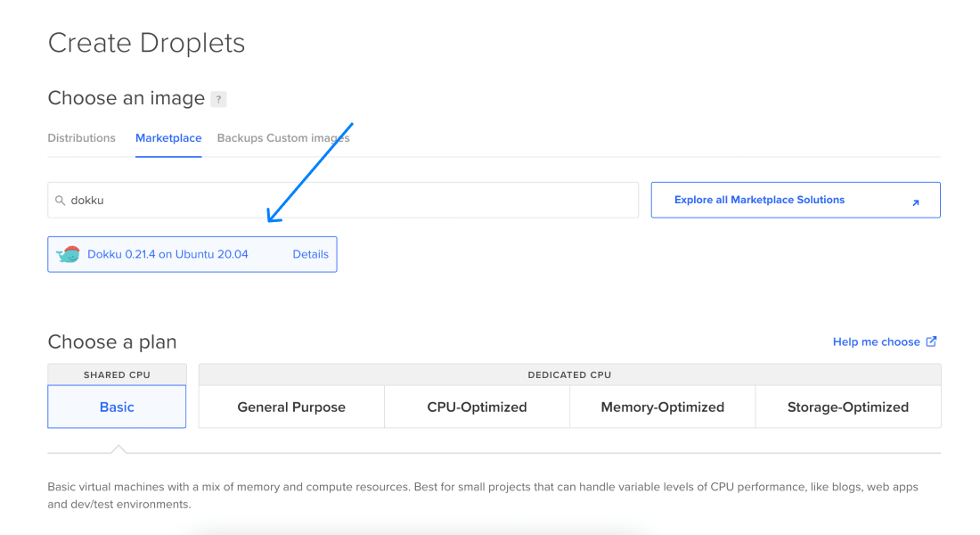980x535 pixels.
Task: Switch to the Marketplace tab
Action: tap(168, 138)
